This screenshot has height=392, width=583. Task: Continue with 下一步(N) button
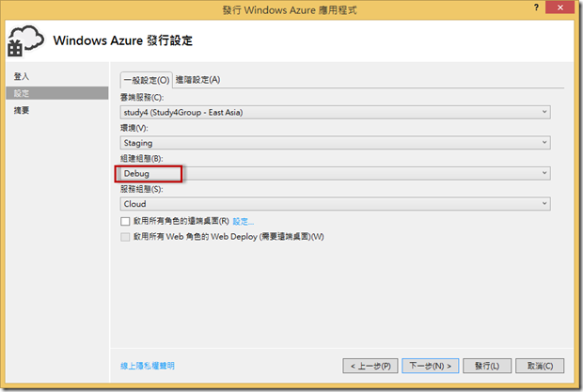(430, 366)
